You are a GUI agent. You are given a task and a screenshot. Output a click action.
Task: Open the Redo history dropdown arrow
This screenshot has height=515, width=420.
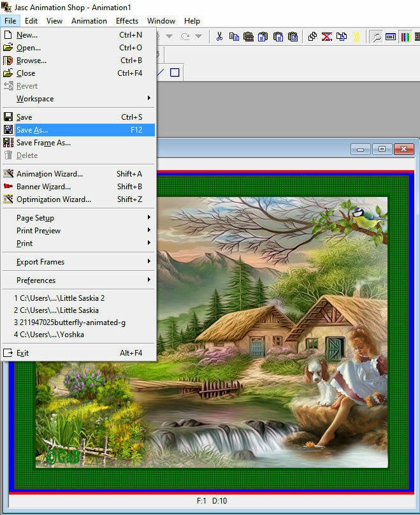[x=198, y=36]
